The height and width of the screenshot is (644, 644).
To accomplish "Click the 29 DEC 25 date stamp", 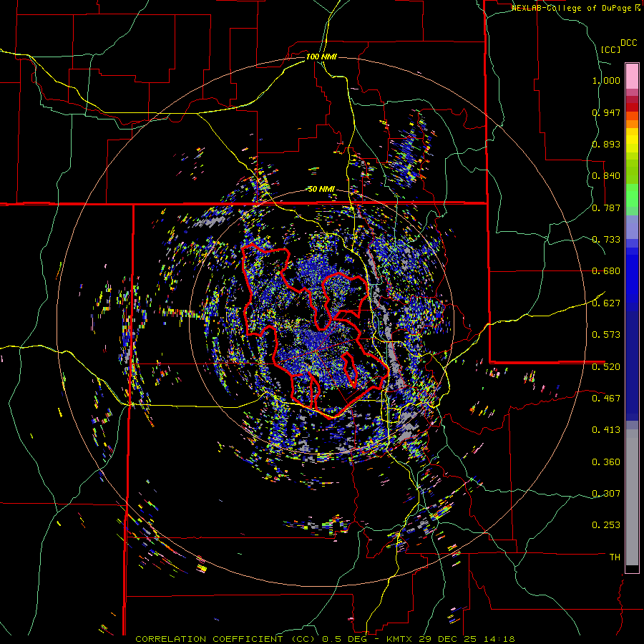I will point(447,639).
